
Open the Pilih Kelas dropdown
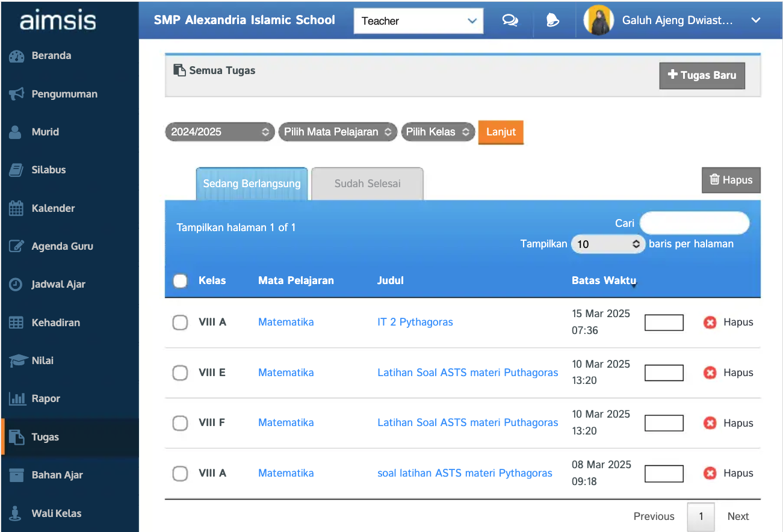click(x=438, y=132)
